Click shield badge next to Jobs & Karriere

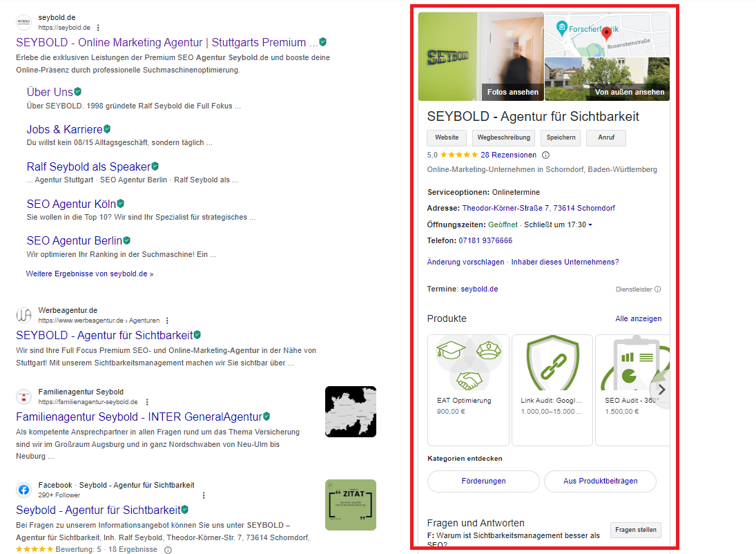[x=107, y=129]
